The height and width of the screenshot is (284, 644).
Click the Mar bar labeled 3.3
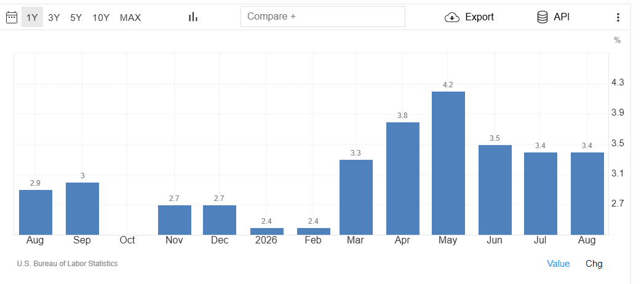click(x=356, y=197)
